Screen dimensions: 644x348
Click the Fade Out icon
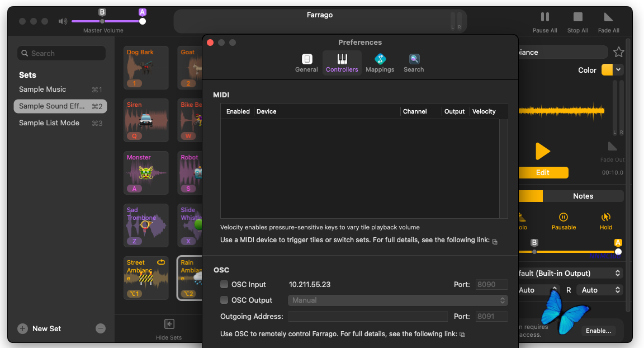(612, 147)
